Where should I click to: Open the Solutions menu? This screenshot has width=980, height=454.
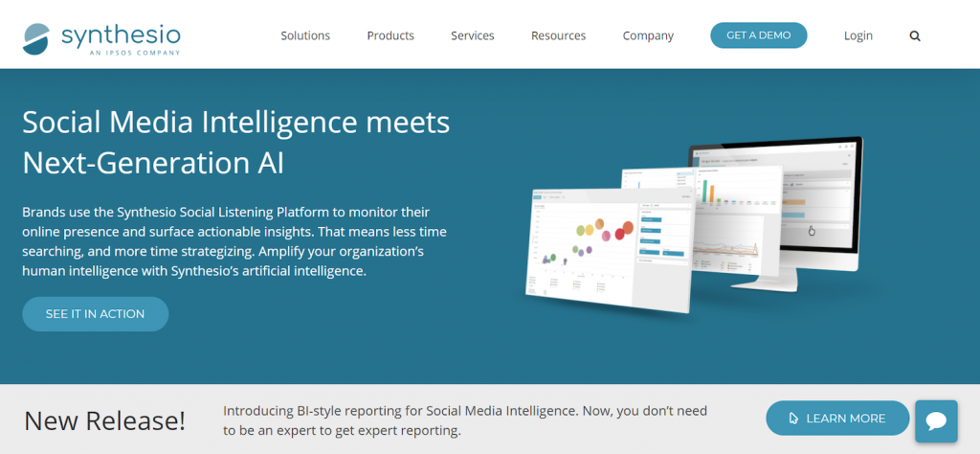(x=305, y=35)
